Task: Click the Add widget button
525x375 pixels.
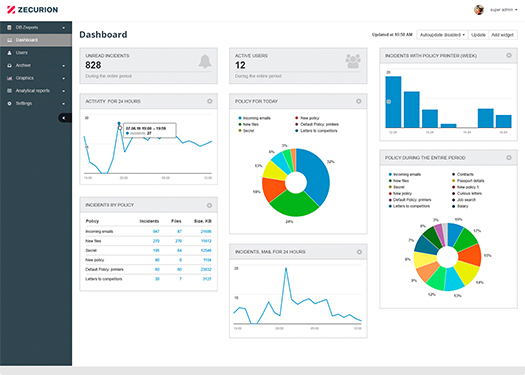Action: pyautogui.click(x=502, y=35)
